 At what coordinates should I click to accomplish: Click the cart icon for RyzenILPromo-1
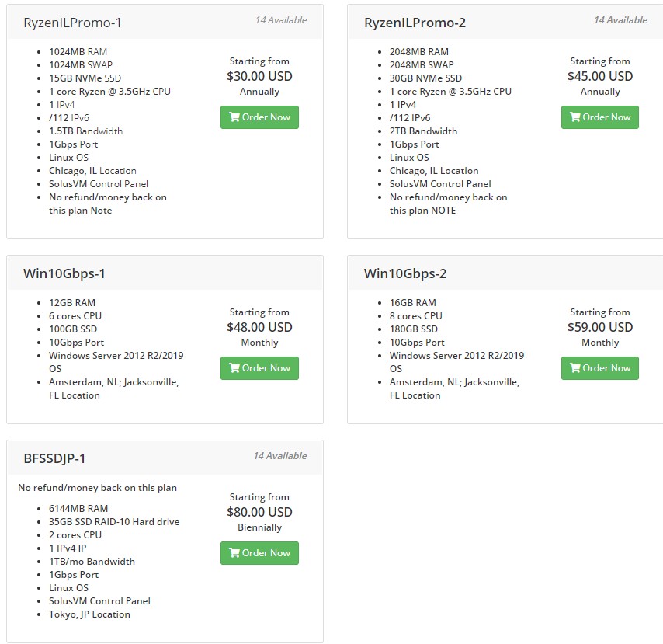[234, 117]
